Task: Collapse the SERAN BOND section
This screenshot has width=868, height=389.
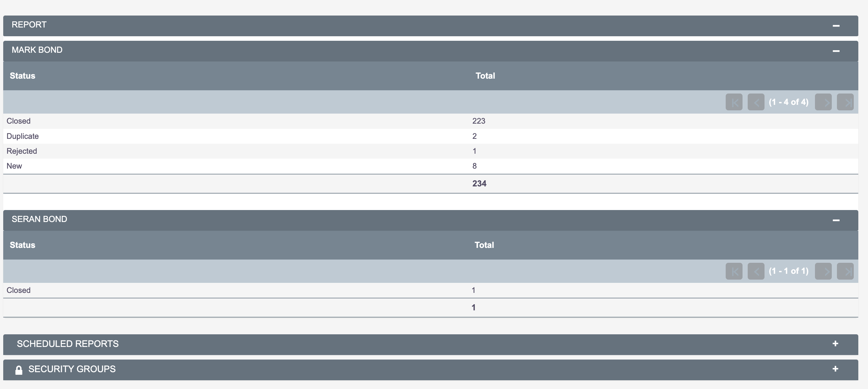Action: click(836, 220)
